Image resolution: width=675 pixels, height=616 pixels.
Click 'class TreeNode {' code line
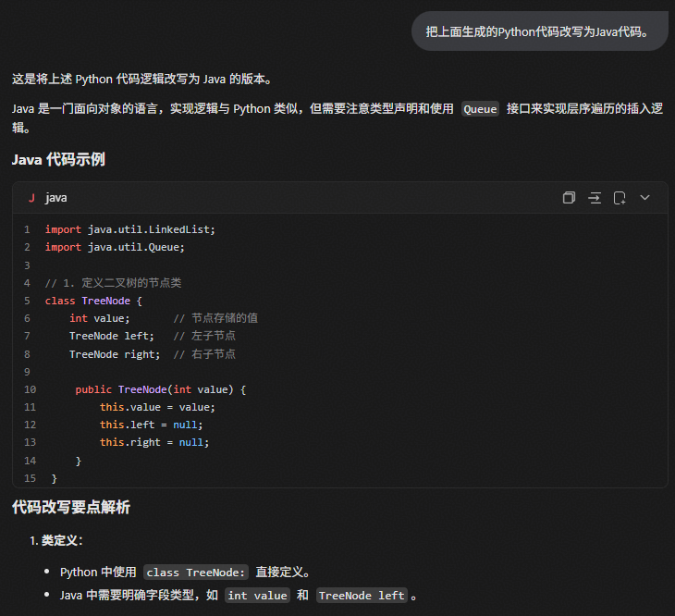[93, 301]
